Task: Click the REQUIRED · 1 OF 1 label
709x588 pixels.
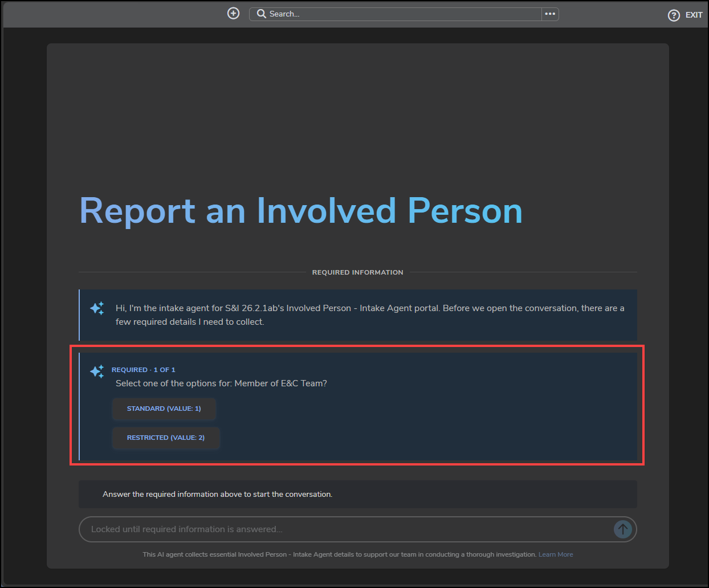Action: pos(144,370)
